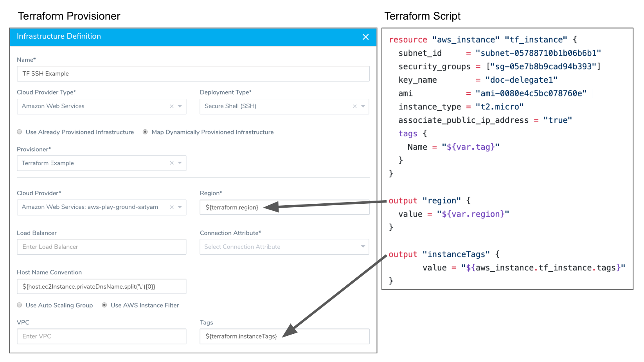Image resolution: width=644 pixels, height=362 pixels.
Task: Expand the Cloud Provider dropdown arrow
Action: coord(180,207)
